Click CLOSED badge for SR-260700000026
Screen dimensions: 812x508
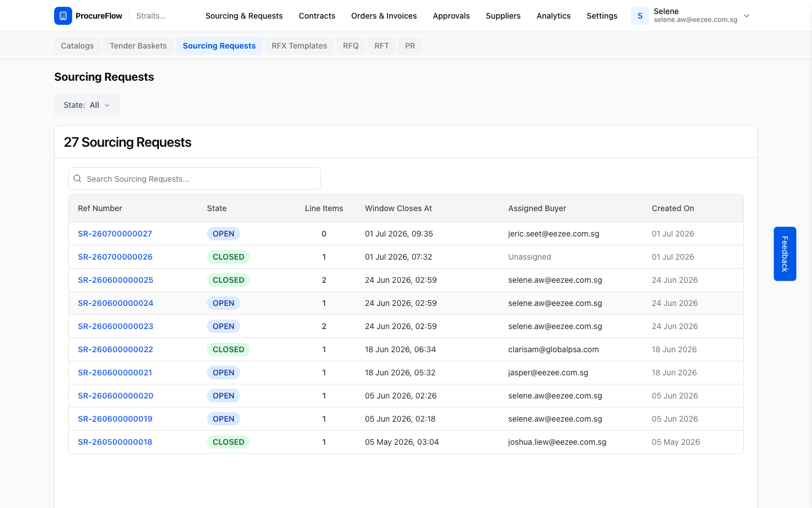pyautogui.click(x=228, y=257)
